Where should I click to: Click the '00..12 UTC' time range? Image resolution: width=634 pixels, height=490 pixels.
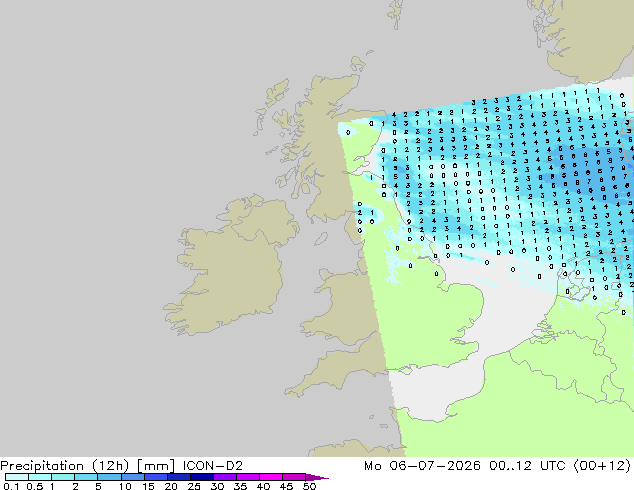528,466
